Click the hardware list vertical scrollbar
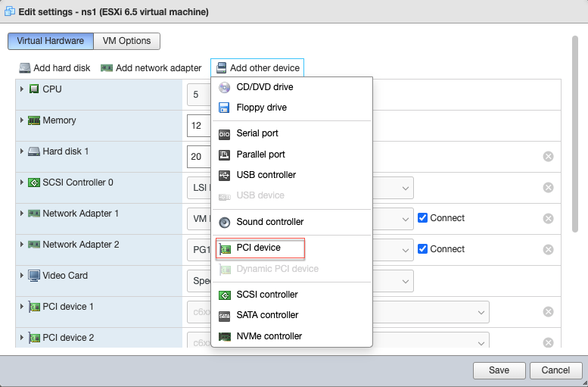588x387 pixels. [575, 134]
